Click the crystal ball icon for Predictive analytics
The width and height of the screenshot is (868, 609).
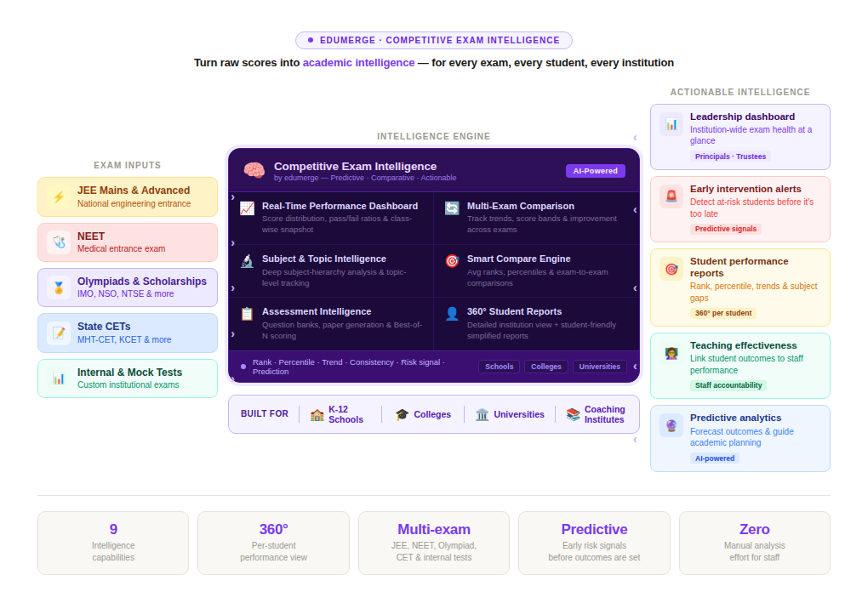click(x=671, y=425)
